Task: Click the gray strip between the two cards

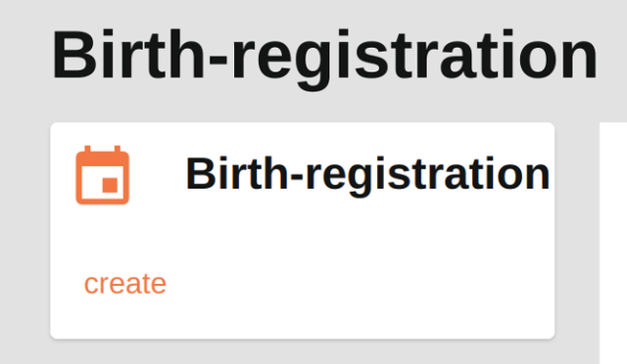Action: coord(577,240)
